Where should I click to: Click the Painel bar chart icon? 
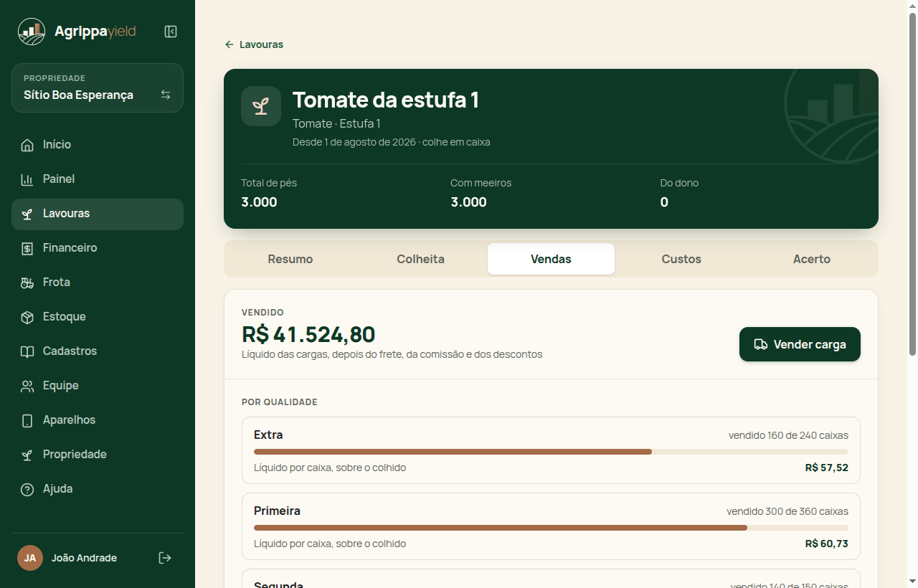(27, 179)
